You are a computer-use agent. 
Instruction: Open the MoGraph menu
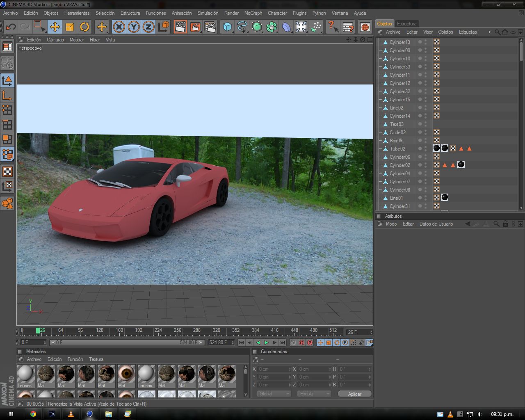click(x=253, y=13)
